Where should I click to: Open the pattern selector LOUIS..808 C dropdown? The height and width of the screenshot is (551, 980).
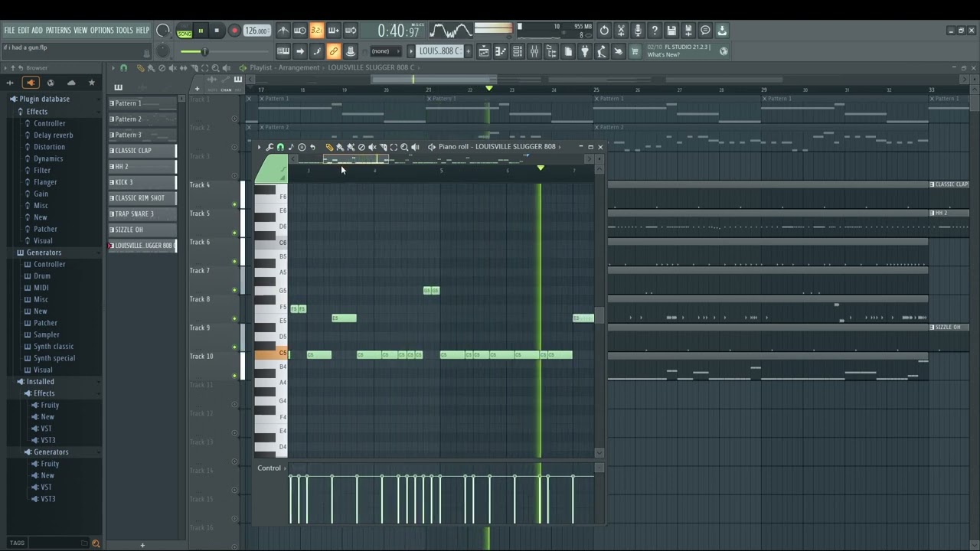click(x=440, y=51)
